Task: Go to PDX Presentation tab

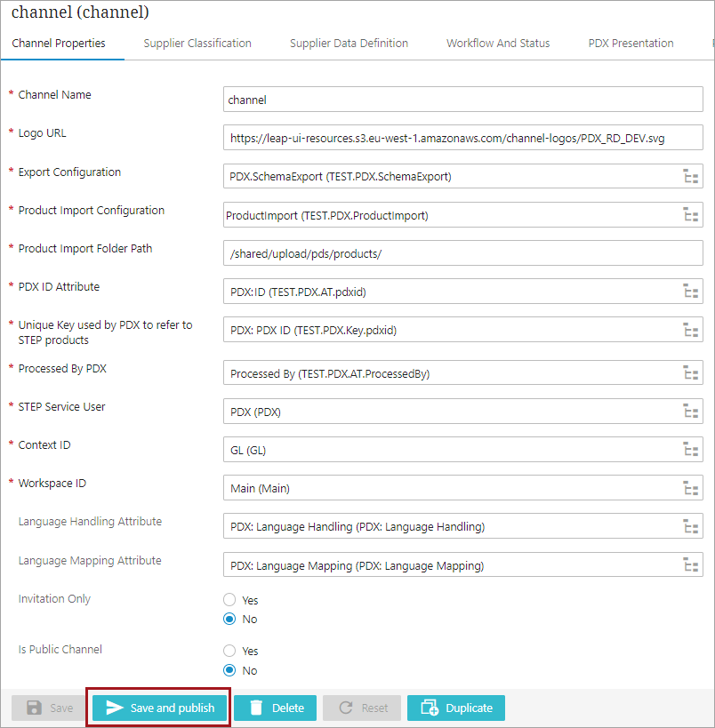Action: (x=631, y=43)
